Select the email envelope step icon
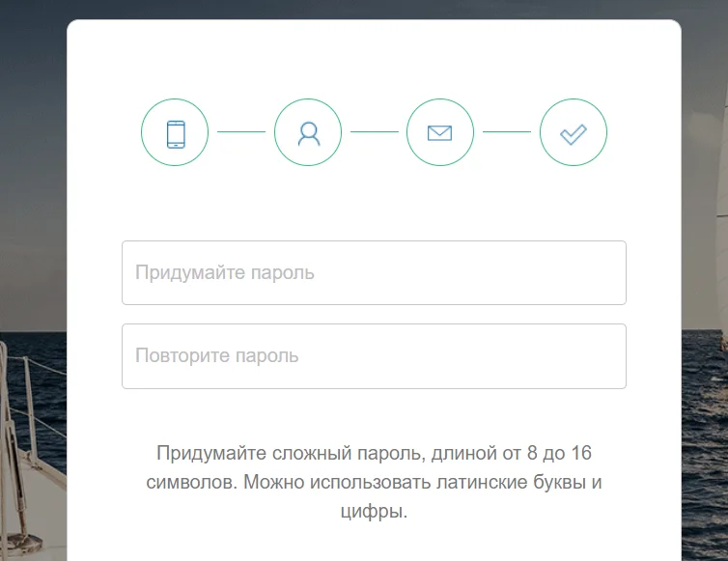This screenshot has height=561, width=728. tap(440, 132)
